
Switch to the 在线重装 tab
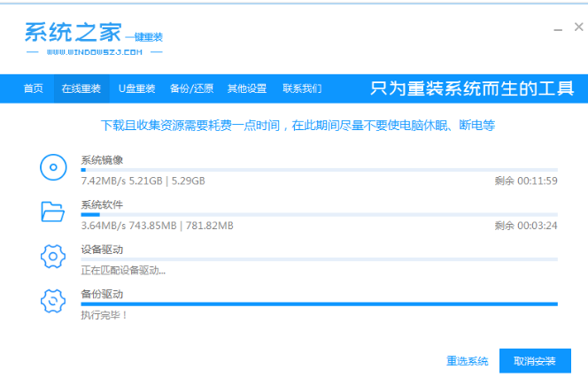pos(81,88)
